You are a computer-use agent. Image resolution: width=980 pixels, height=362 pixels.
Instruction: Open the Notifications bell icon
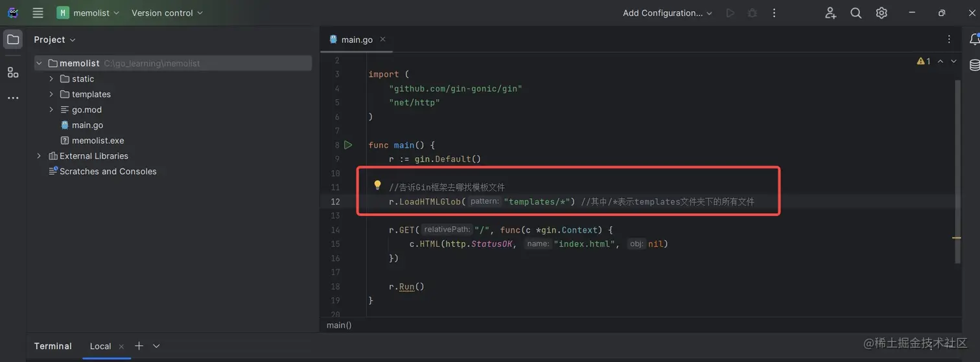pyautogui.click(x=974, y=40)
